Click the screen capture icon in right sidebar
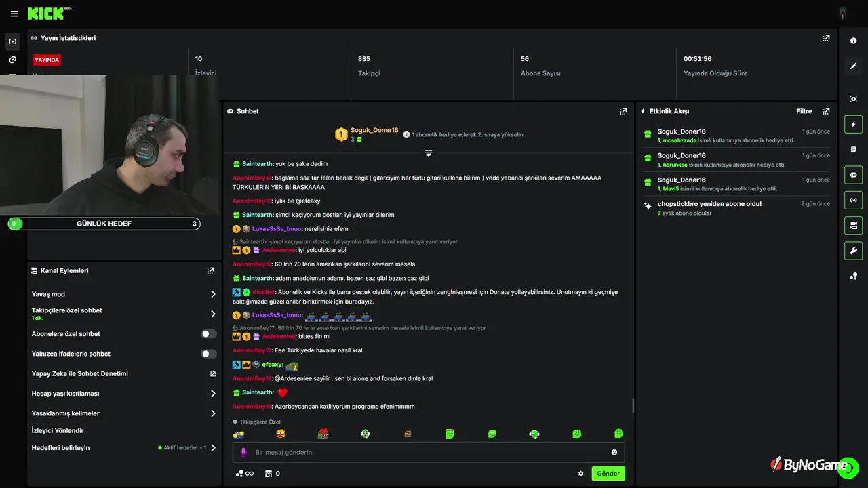This screenshot has width=868, height=488. pyautogui.click(x=853, y=99)
